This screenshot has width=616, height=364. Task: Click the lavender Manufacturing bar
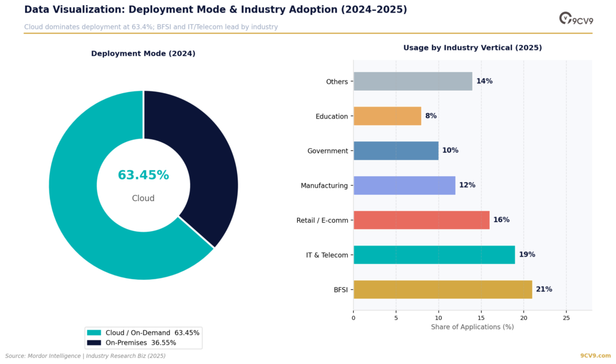(405, 185)
